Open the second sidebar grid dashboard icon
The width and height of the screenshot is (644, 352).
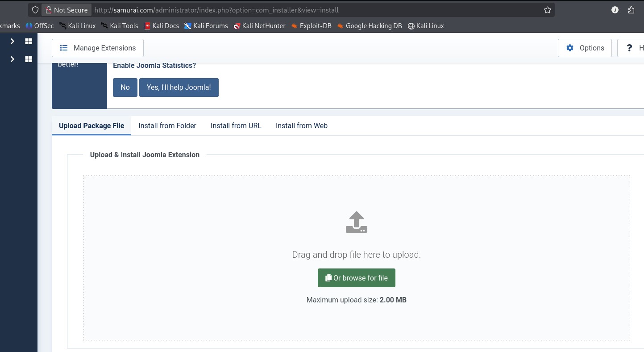pyautogui.click(x=29, y=59)
